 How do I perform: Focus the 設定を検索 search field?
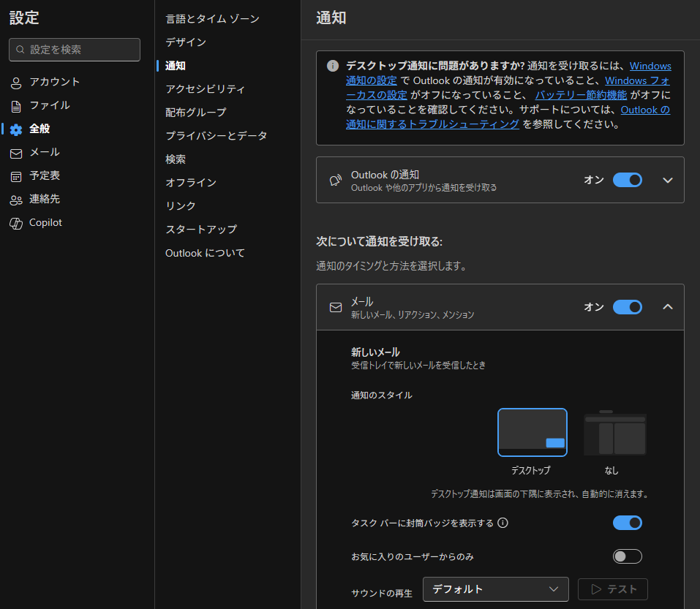click(75, 50)
